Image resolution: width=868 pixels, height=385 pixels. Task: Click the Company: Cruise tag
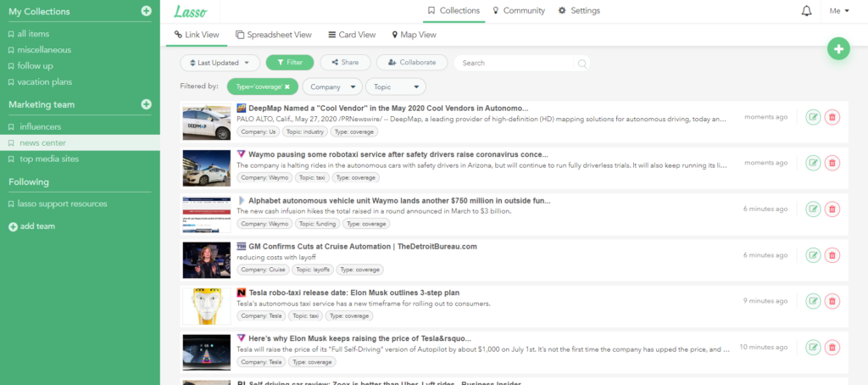pyautogui.click(x=263, y=270)
